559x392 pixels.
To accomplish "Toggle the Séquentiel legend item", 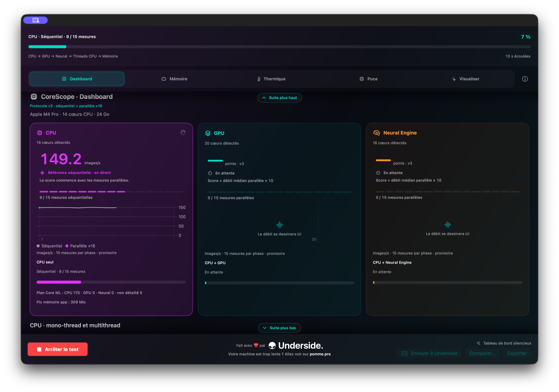I will click(50, 246).
